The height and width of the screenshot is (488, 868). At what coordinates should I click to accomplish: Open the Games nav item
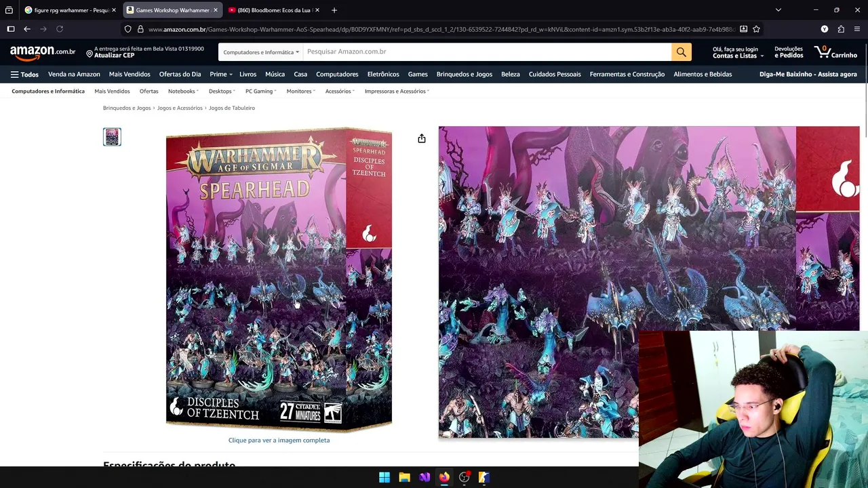[x=418, y=75]
